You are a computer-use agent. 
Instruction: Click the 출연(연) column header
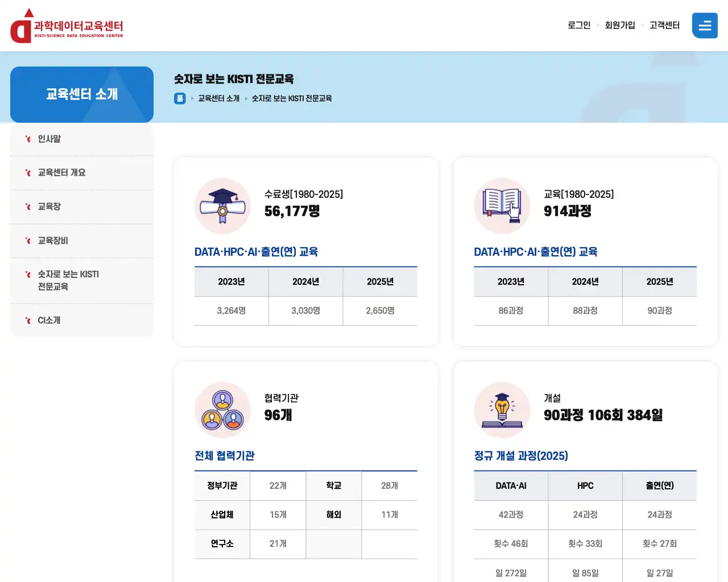660,486
